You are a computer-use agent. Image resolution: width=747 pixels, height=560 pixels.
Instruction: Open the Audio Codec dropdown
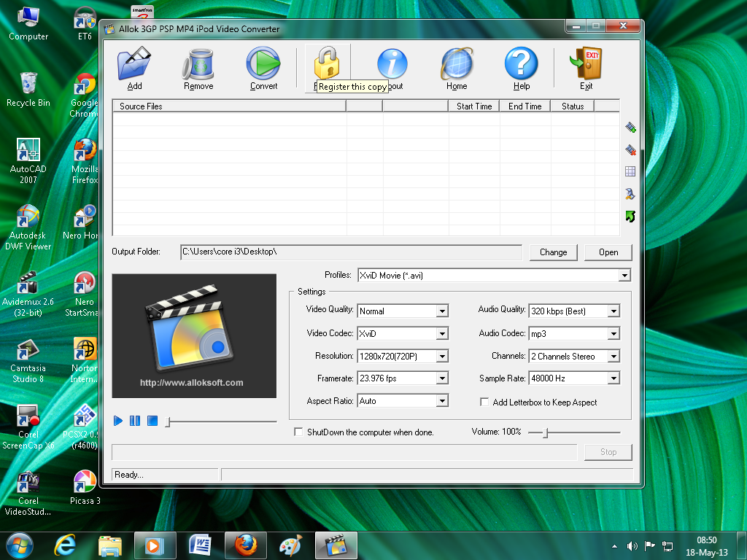pos(614,333)
